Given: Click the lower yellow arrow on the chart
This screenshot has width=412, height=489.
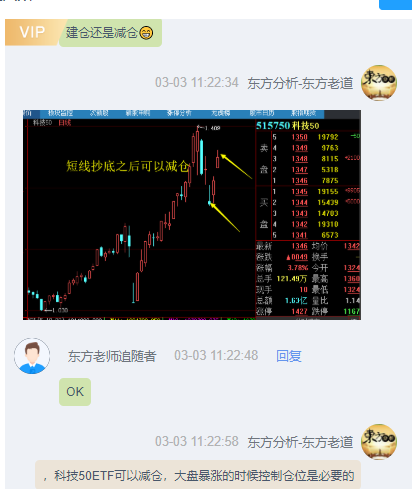Looking at the screenshot, I should [225, 217].
